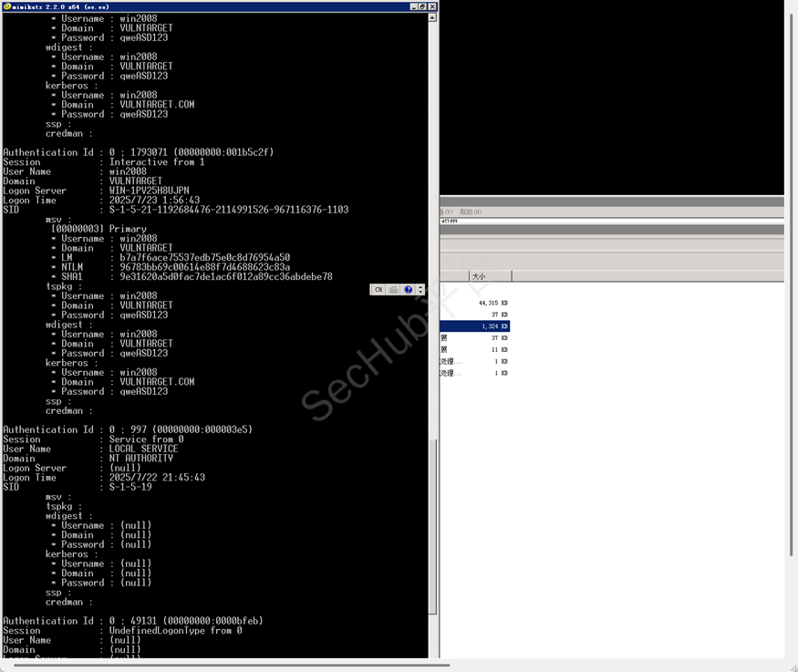Sort files by the 大小 column header
The width and height of the screenshot is (798, 672).
click(x=489, y=275)
